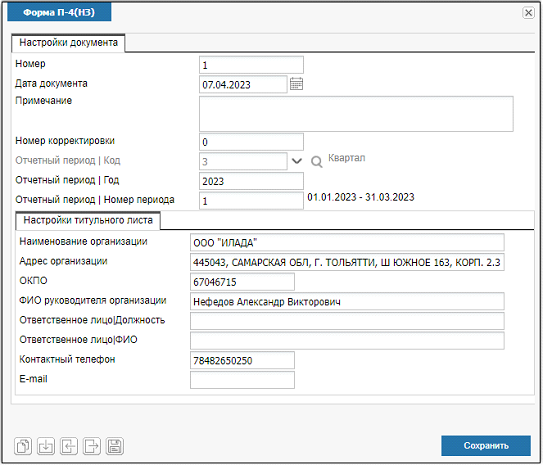Click the copy document icon
This screenshot has width=543, height=465.
click(x=23, y=446)
